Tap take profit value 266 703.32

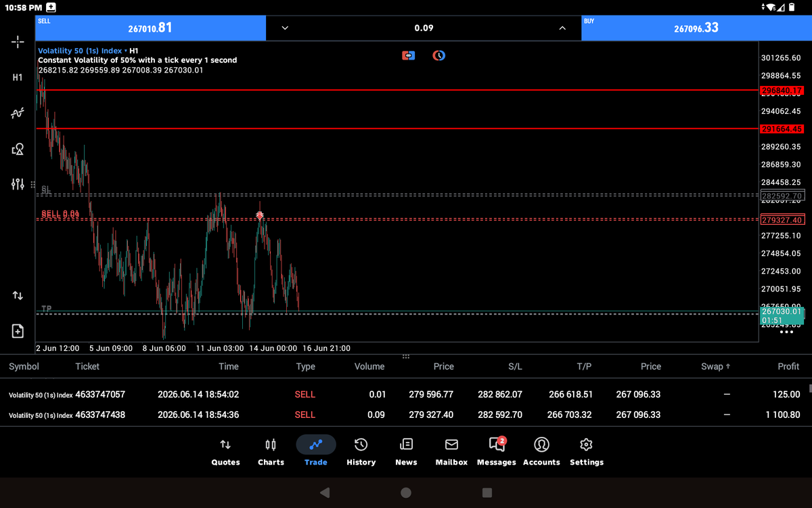click(x=570, y=415)
